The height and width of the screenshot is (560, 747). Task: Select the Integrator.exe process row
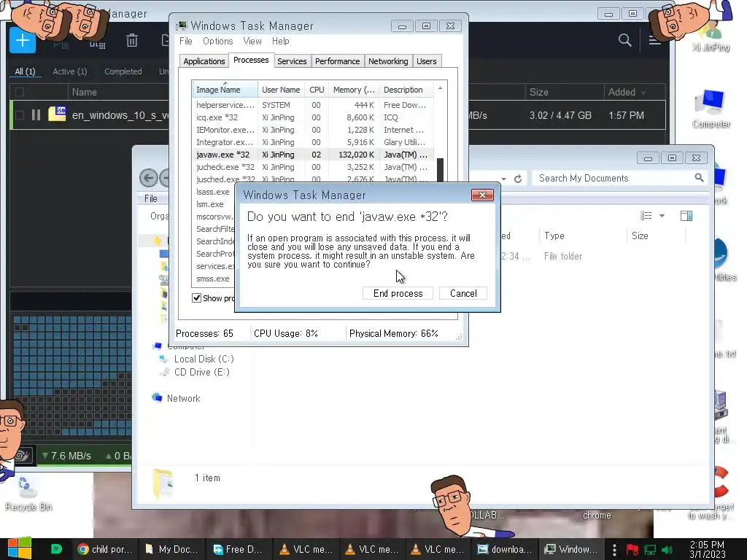pyautogui.click(x=312, y=142)
